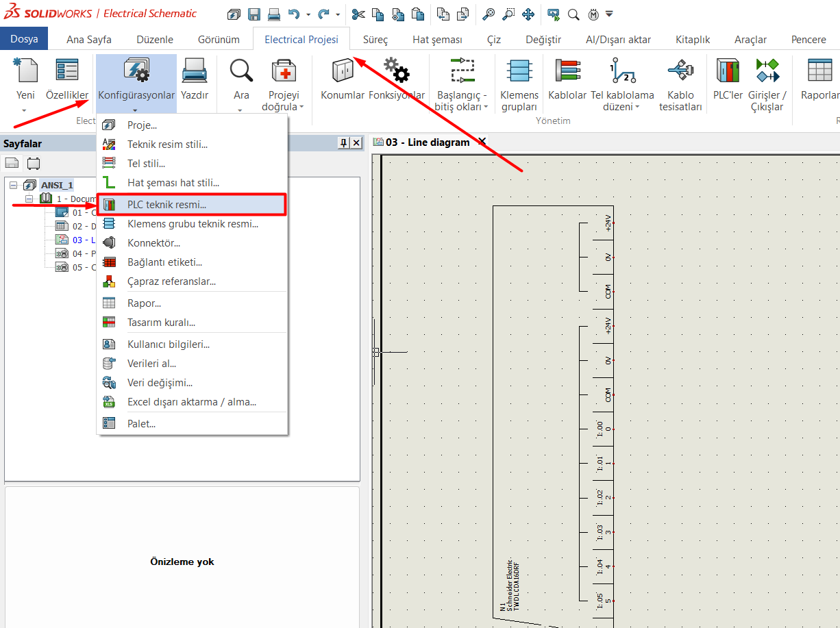
Task: Click the Redo arrow icon
Action: pos(323,14)
